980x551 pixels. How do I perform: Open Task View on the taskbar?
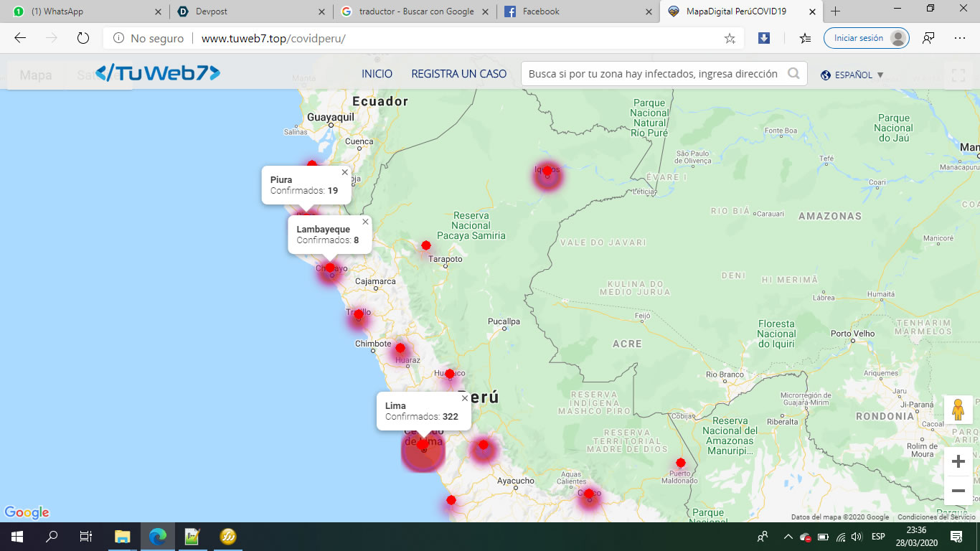coord(86,537)
